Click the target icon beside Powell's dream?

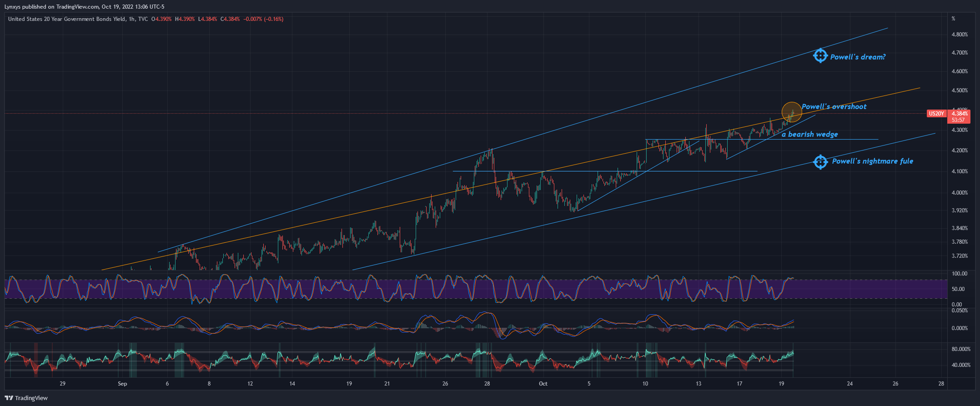pyautogui.click(x=820, y=56)
